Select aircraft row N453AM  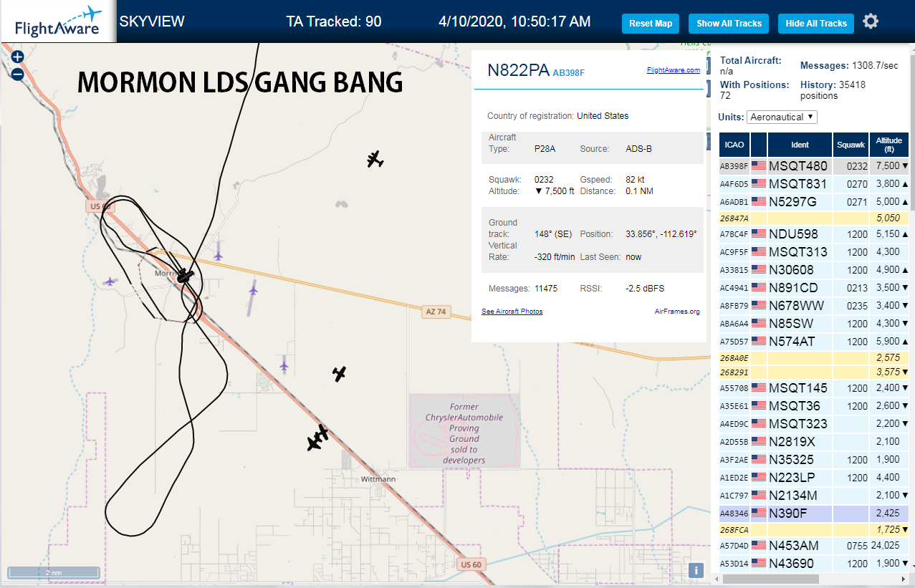coord(814,546)
